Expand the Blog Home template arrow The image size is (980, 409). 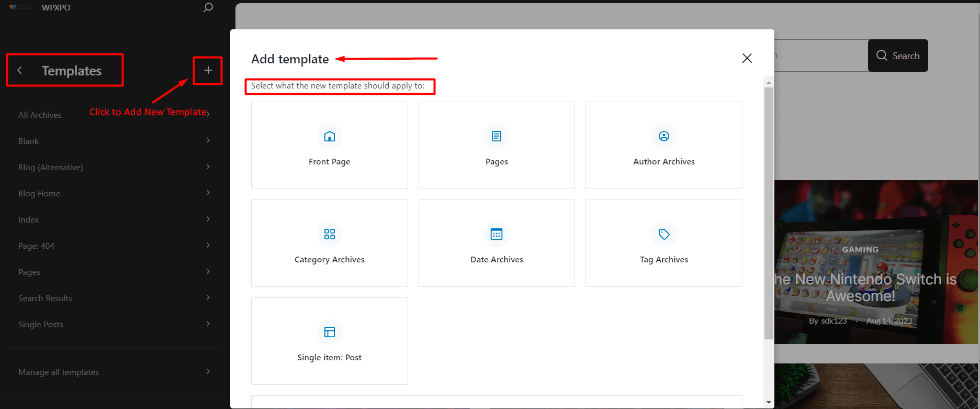point(208,193)
